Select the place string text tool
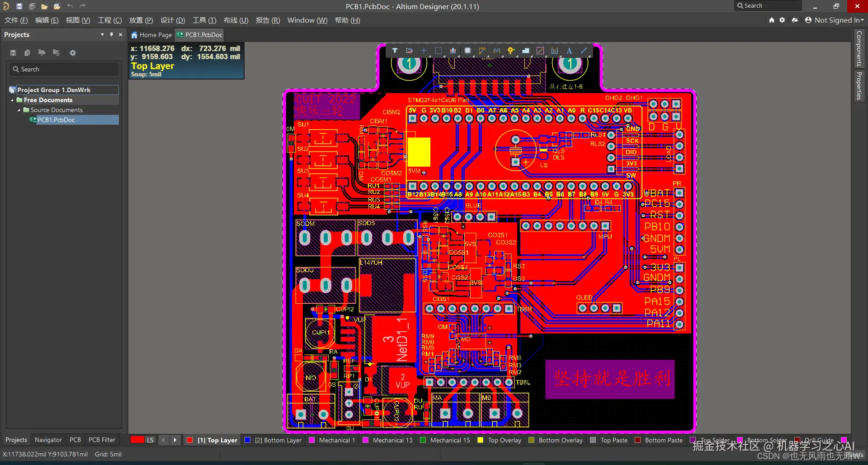This screenshot has width=868, height=465. click(569, 51)
